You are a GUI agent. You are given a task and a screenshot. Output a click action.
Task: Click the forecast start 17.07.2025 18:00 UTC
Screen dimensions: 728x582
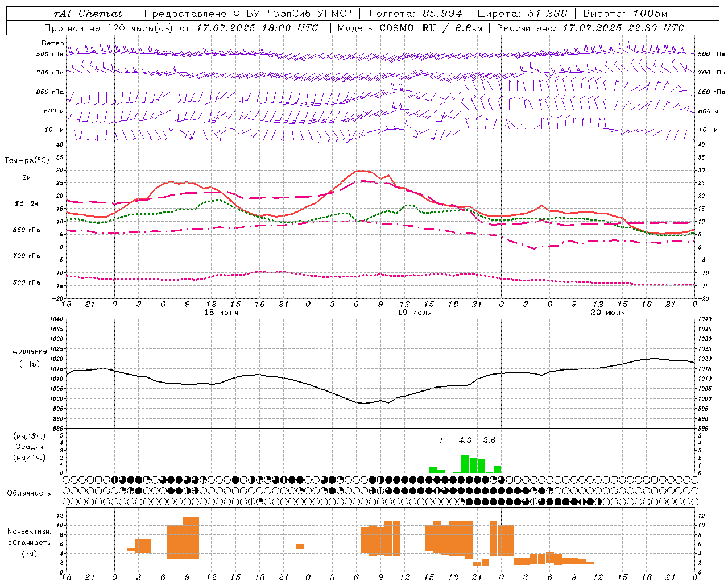click(x=257, y=28)
